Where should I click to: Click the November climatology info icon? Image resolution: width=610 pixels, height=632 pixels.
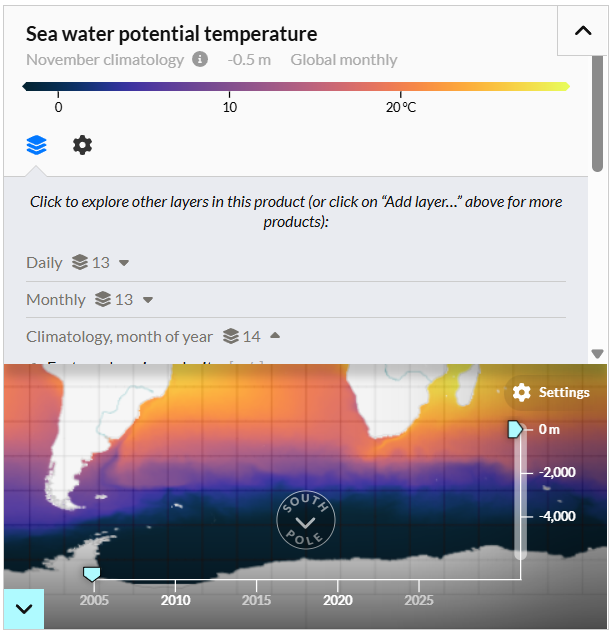(200, 59)
